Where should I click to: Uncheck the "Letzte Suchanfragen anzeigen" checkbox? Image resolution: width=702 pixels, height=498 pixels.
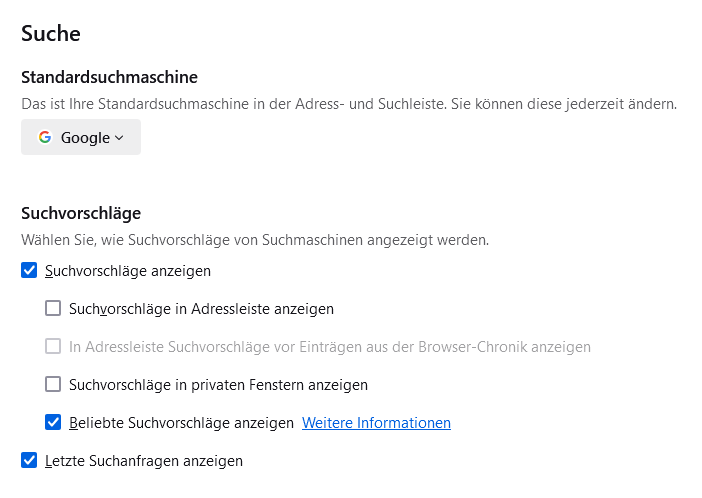tap(29, 461)
